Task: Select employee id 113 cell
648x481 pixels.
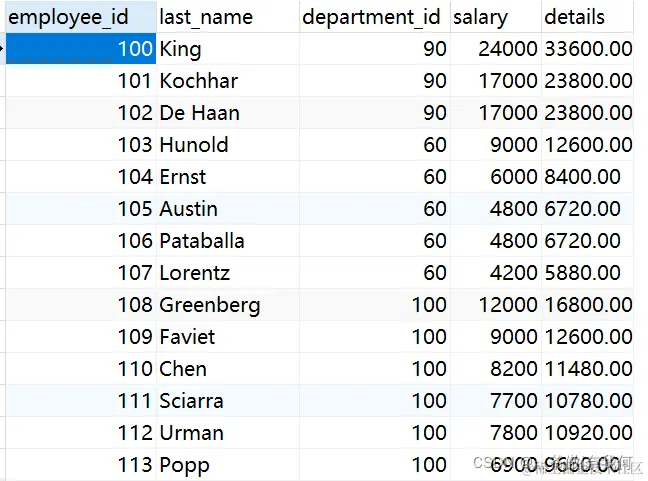Action: click(81, 465)
